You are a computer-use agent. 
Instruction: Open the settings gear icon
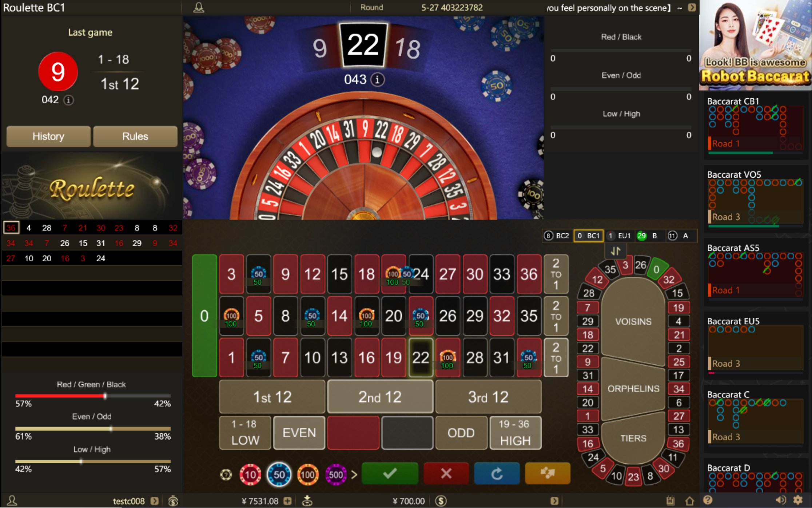click(798, 500)
